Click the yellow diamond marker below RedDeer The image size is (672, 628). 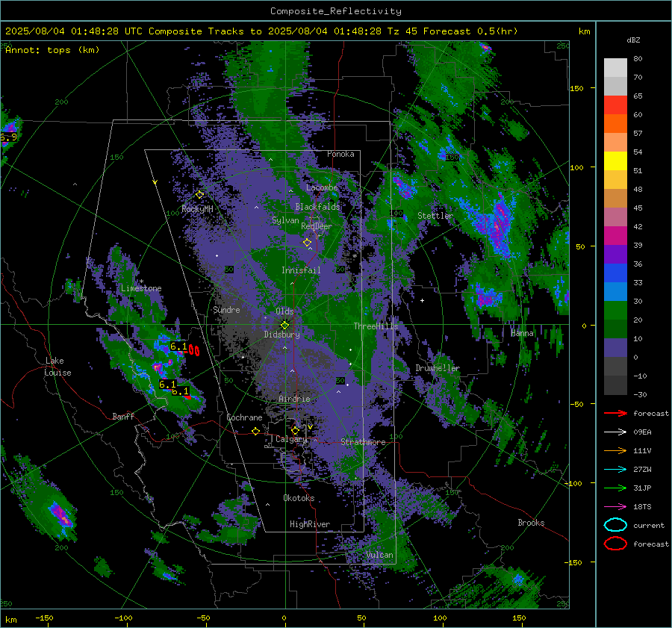click(x=307, y=243)
